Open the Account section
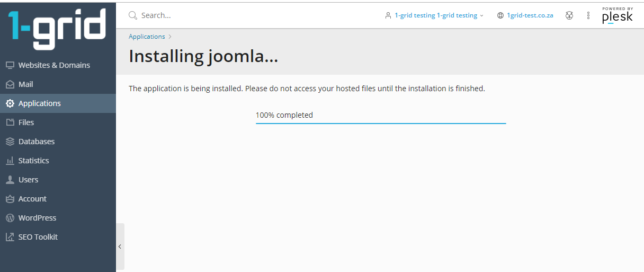The width and height of the screenshot is (644, 272). click(58, 199)
